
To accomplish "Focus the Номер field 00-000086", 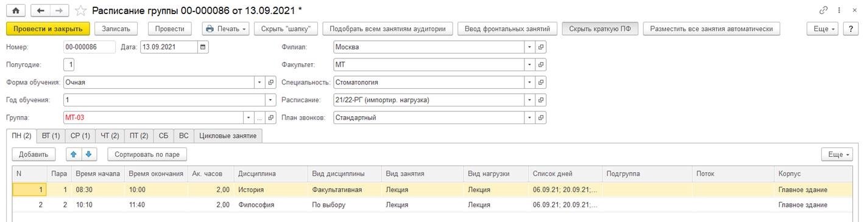I will [x=89, y=47].
